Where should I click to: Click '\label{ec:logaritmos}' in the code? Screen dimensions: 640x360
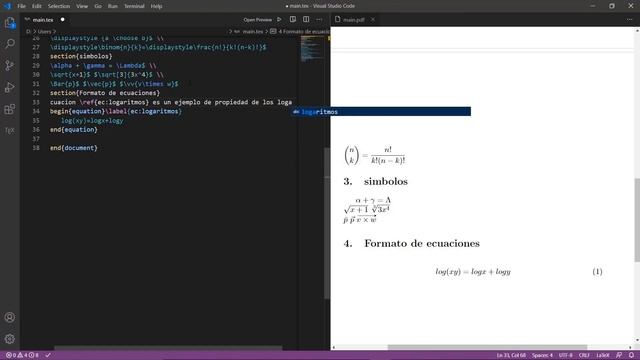[x=144, y=111]
